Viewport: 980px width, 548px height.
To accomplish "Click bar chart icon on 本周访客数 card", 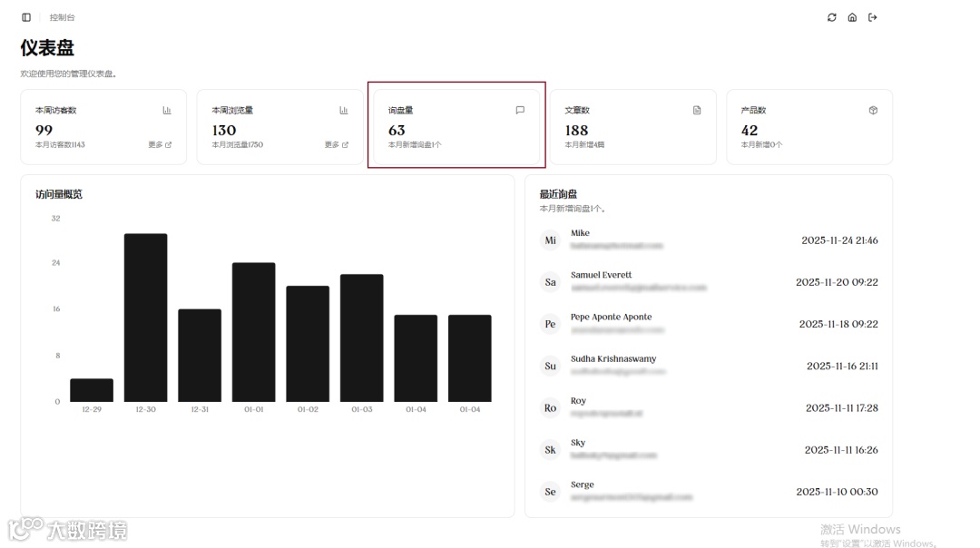I will click(x=167, y=110).
